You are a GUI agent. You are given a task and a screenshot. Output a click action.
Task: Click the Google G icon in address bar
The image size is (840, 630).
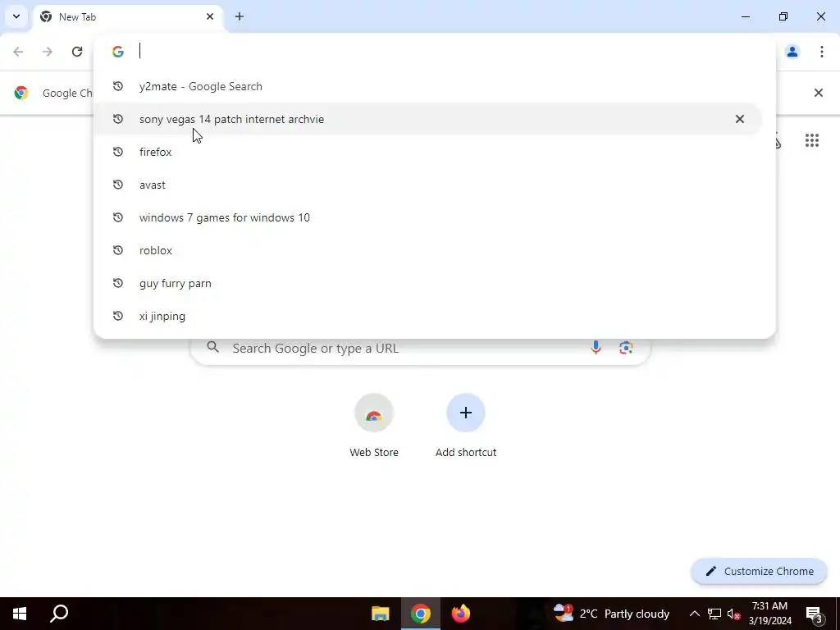[118, 52]
